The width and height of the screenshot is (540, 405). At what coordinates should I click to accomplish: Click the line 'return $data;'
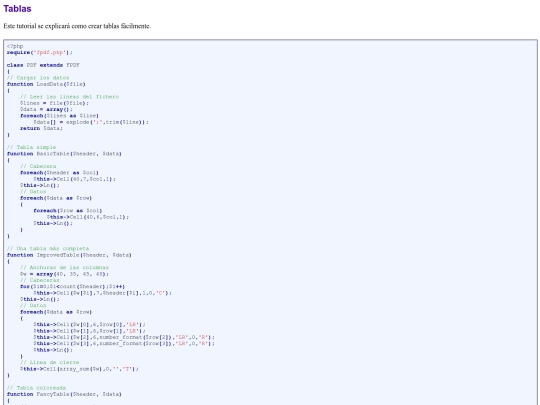41,128
